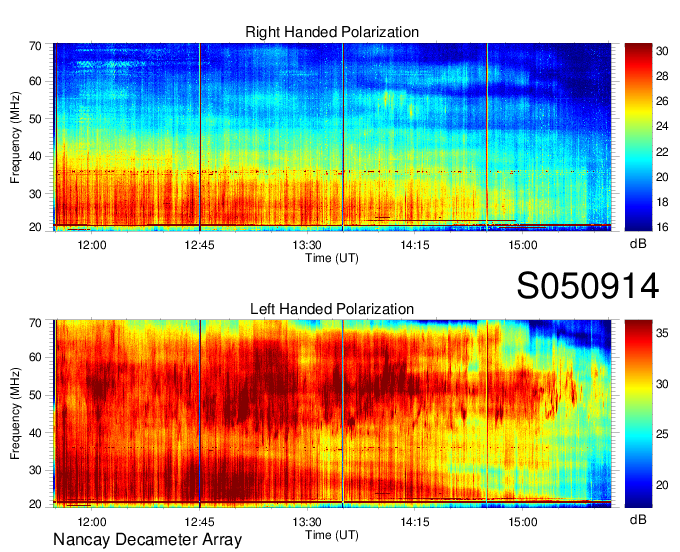The width and height of the screenshot is (680, 552).
Task: Click the 60 frequency tick on top plot
Action: (36, 82)
